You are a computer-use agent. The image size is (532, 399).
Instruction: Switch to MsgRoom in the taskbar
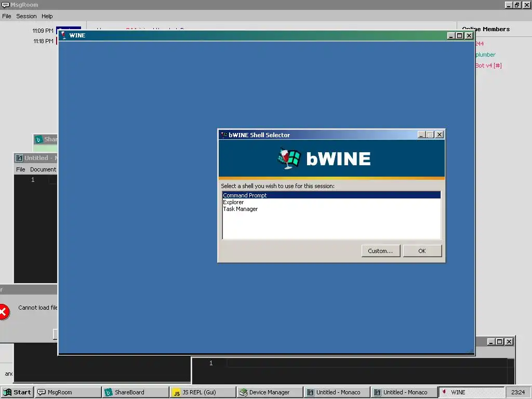[x=69, y=392]
